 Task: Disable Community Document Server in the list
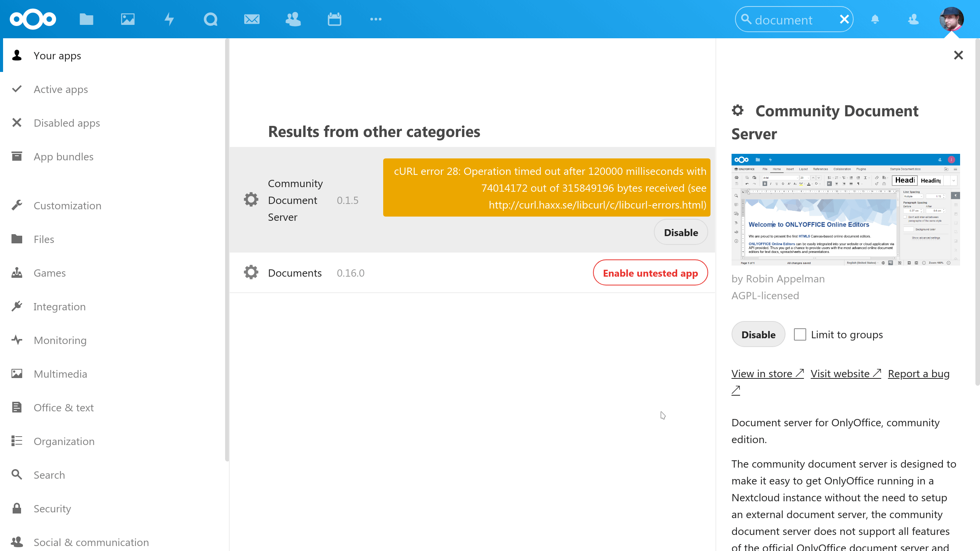coord(681,232)
